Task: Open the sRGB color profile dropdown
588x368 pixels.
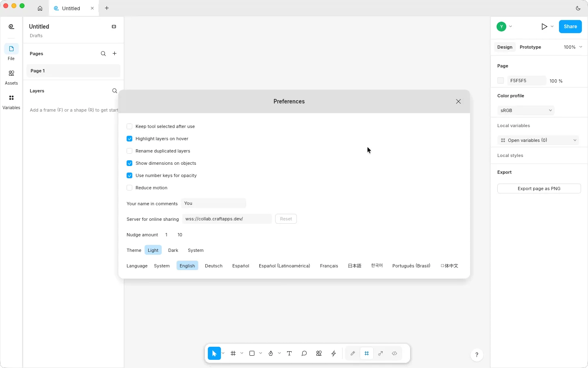Action: (526, 110)
